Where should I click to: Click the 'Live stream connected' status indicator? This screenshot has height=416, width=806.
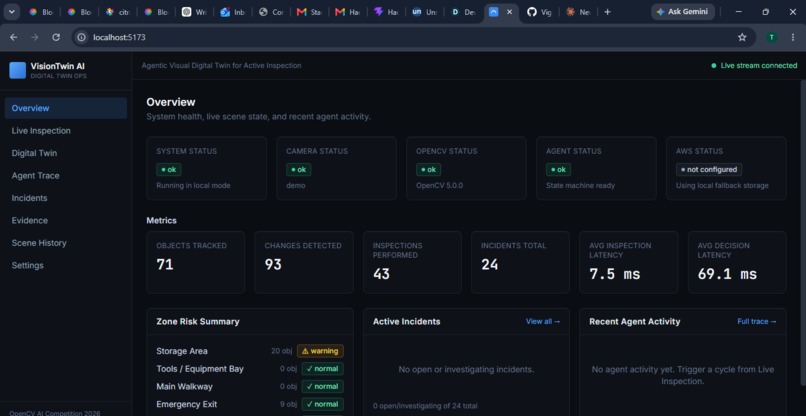(754, 65)
